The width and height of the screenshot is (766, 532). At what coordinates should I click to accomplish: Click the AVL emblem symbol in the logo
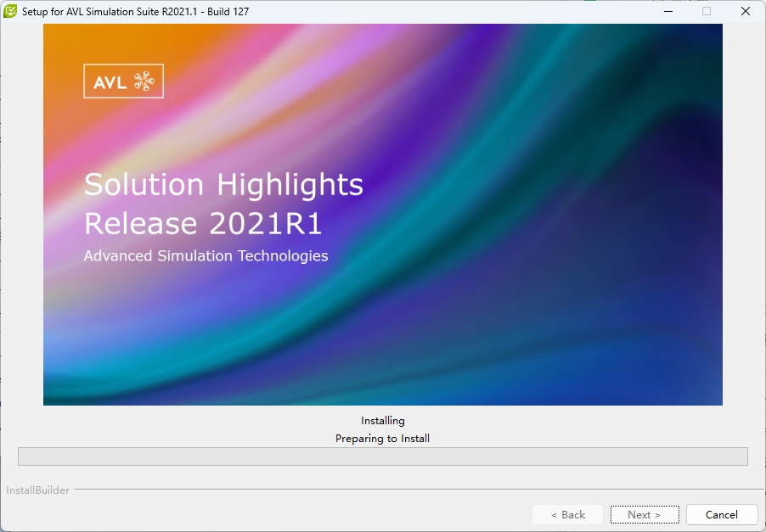144,81
